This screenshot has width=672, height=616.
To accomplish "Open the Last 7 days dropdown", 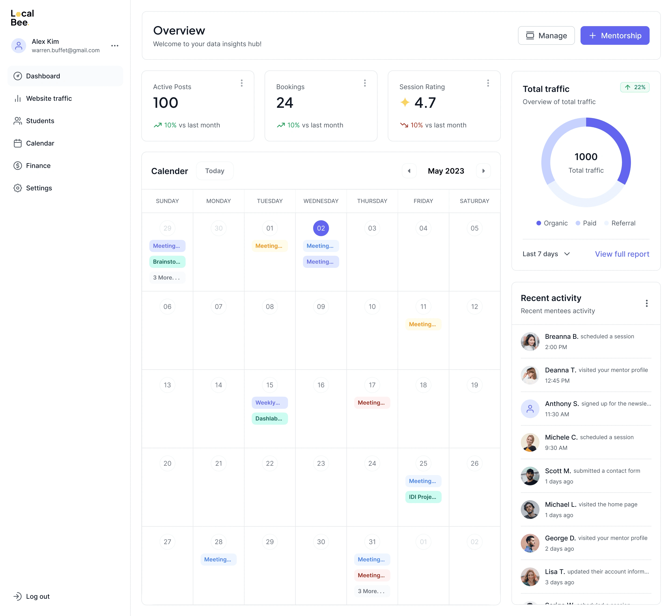I will (x=546, y=254).
